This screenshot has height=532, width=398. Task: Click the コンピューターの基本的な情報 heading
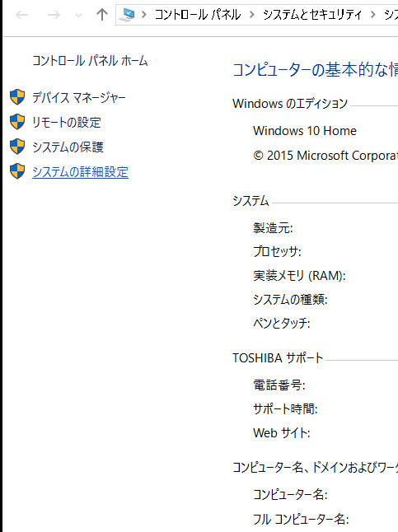(315, 70)
